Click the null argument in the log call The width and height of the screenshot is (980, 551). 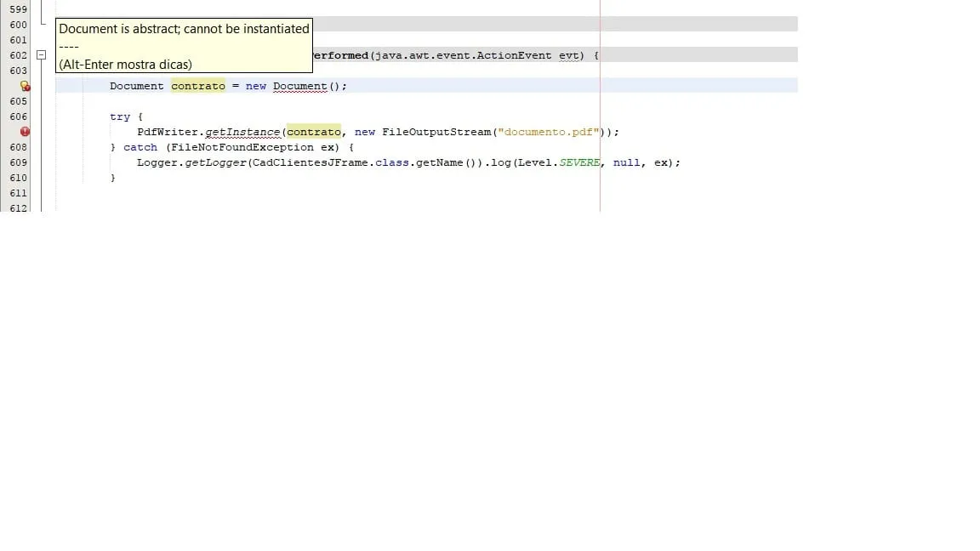[626, 162]
